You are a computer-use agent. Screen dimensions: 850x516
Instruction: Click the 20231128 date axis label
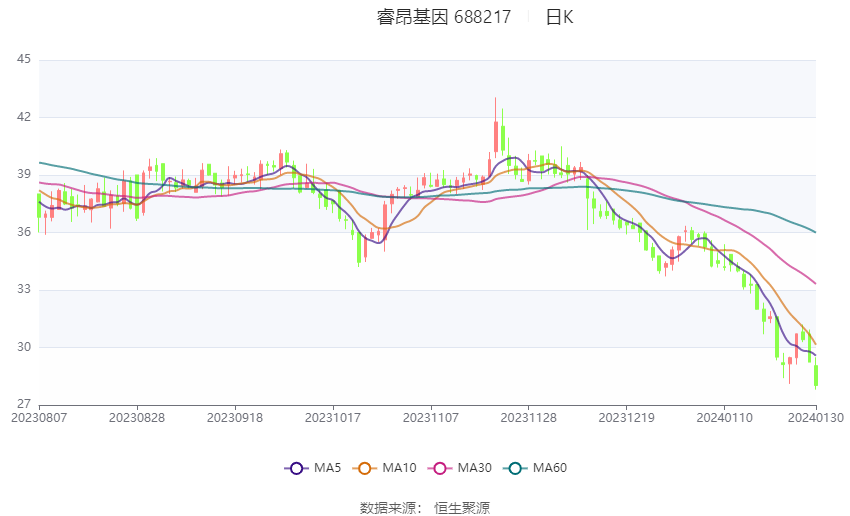click(529, 418)
